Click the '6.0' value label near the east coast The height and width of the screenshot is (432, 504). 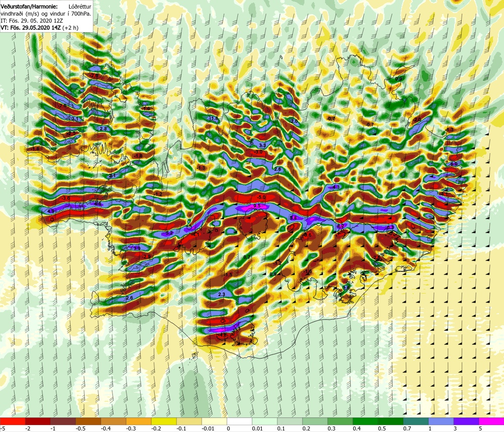454,164
